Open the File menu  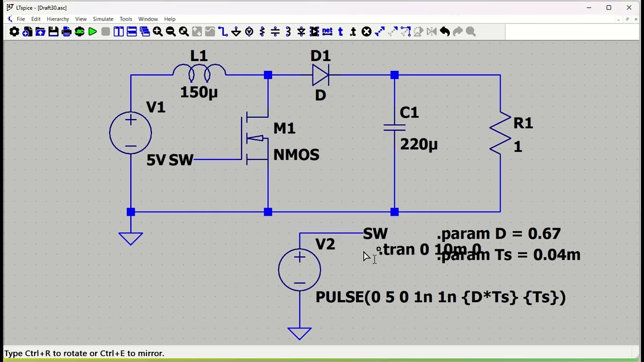[21, 19]
